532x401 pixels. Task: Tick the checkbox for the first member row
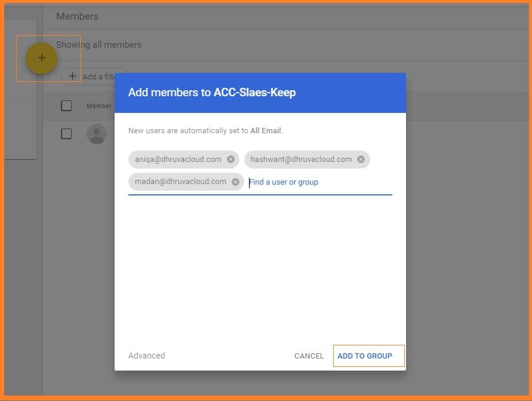66,134
